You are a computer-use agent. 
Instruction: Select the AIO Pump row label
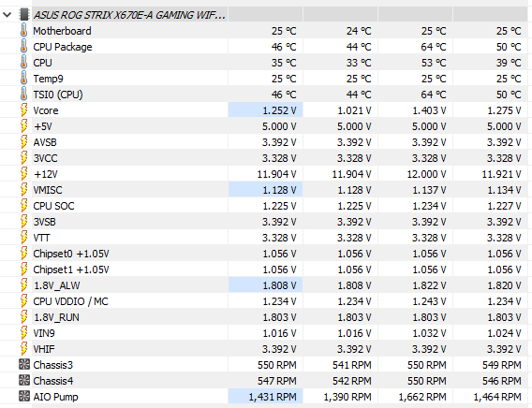[55, 397]
